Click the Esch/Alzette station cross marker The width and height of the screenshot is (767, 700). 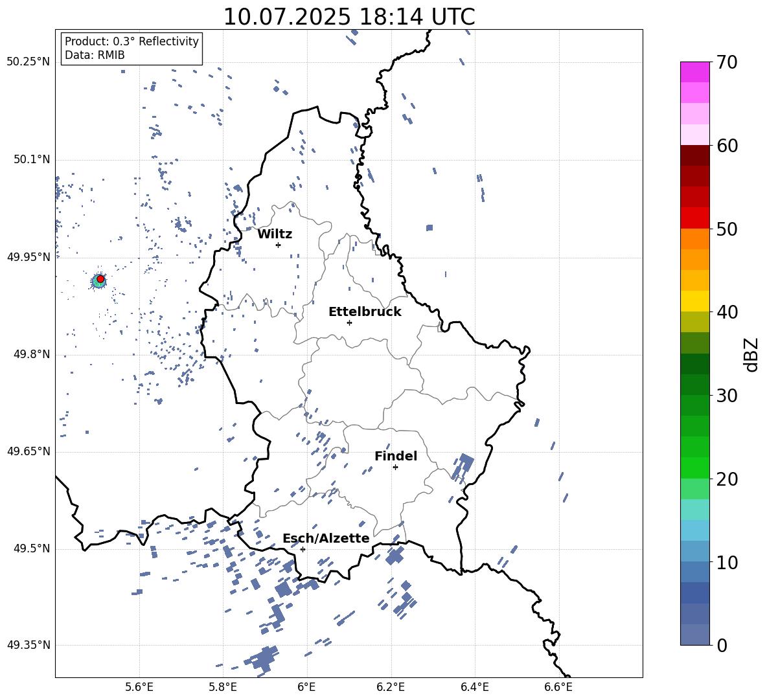point(303,549)
